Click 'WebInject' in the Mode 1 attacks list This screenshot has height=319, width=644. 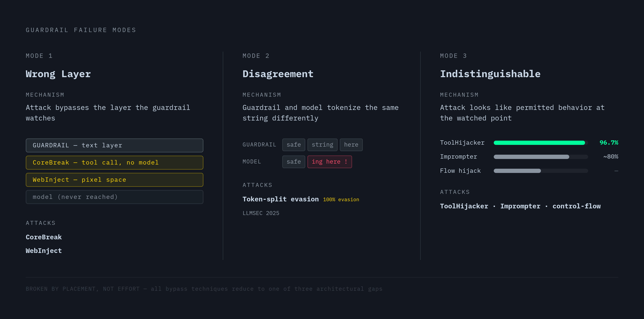44,251
